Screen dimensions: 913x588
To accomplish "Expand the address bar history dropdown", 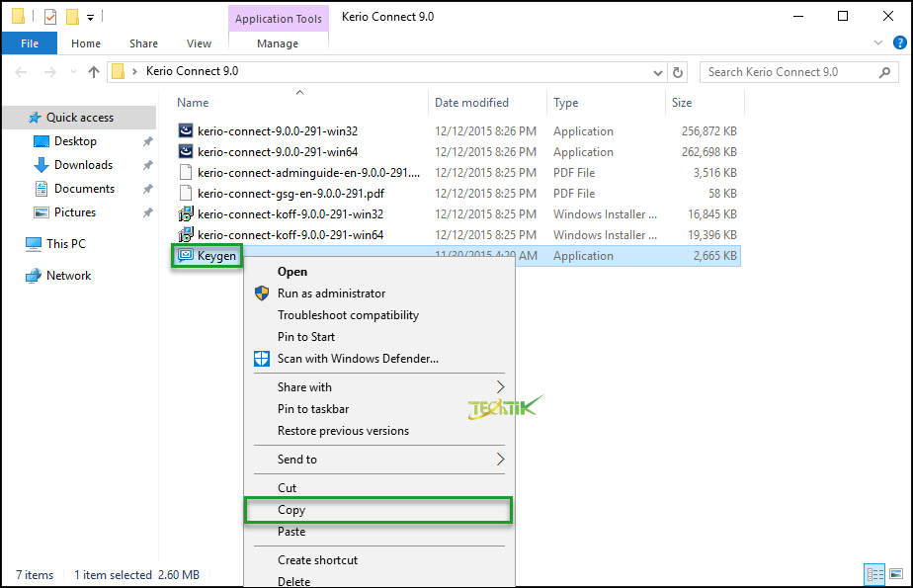I will [658, 73].
